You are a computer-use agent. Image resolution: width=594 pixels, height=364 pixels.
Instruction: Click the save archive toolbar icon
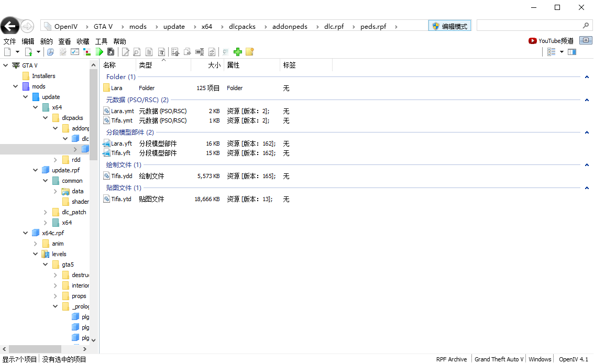[x=111, y=51]
